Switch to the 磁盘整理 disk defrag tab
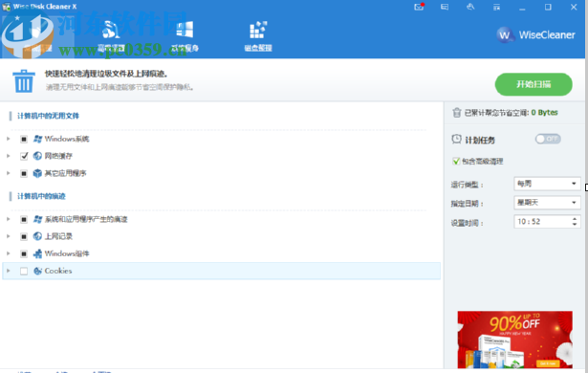The height and width of the screenshot is (373, 588). coord(258,36)
